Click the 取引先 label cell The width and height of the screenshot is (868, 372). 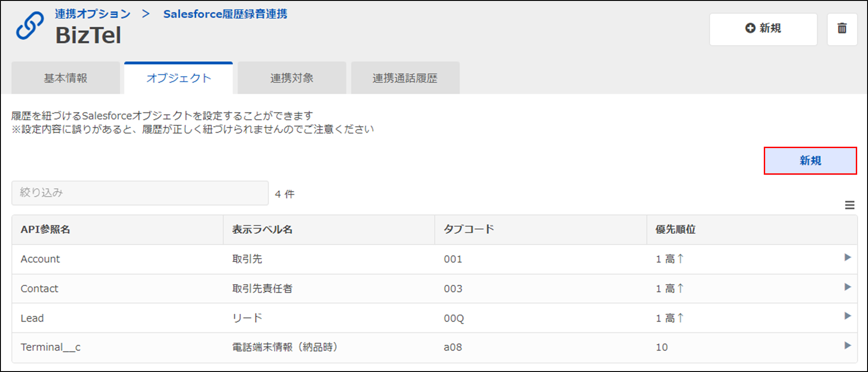[x=247, y=259]
